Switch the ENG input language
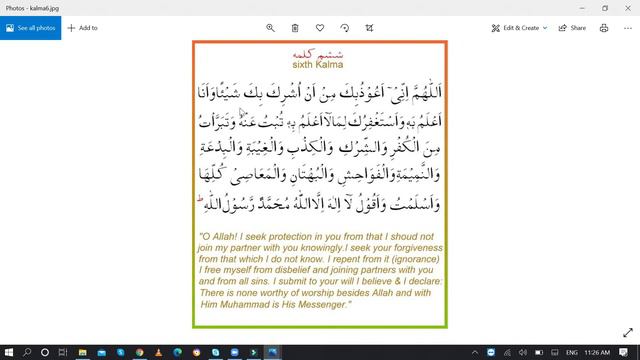The image size is (640, 360). click(x=571, y=352)
